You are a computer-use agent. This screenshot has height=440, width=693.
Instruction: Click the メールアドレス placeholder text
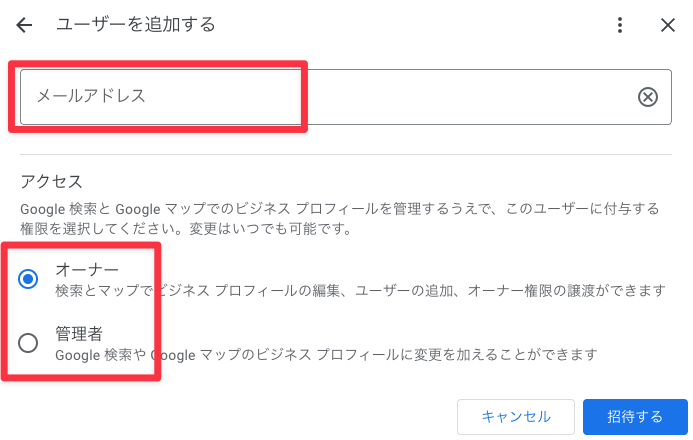(x=91, y=96)
